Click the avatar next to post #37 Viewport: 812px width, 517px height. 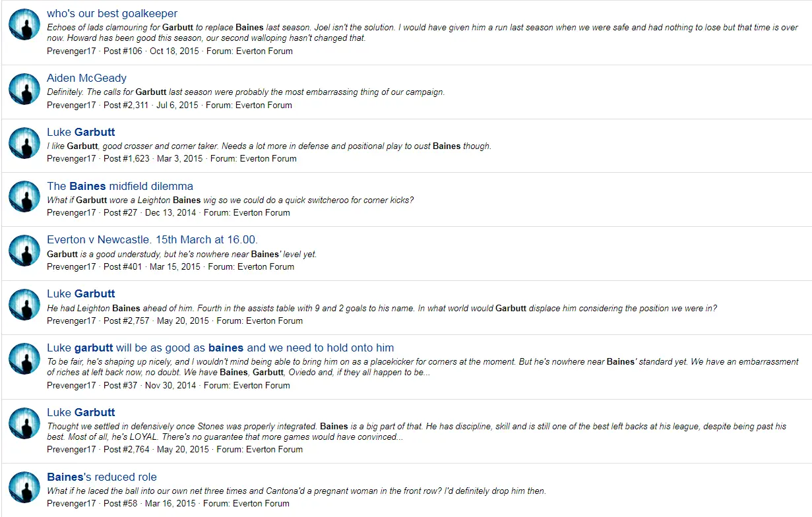pos(24,359)
